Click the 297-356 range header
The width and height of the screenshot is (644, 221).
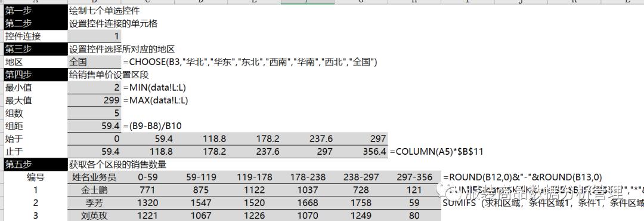point(414,177)
